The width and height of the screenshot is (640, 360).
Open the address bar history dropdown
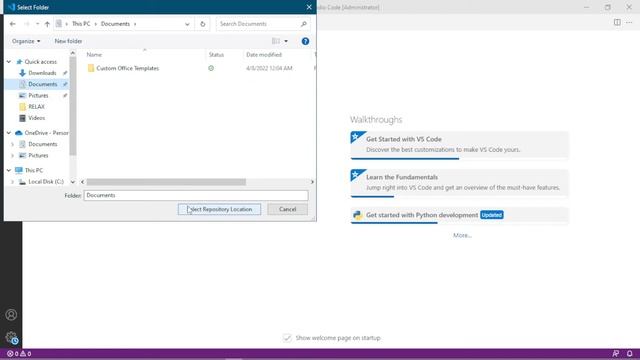pos(187,24)
